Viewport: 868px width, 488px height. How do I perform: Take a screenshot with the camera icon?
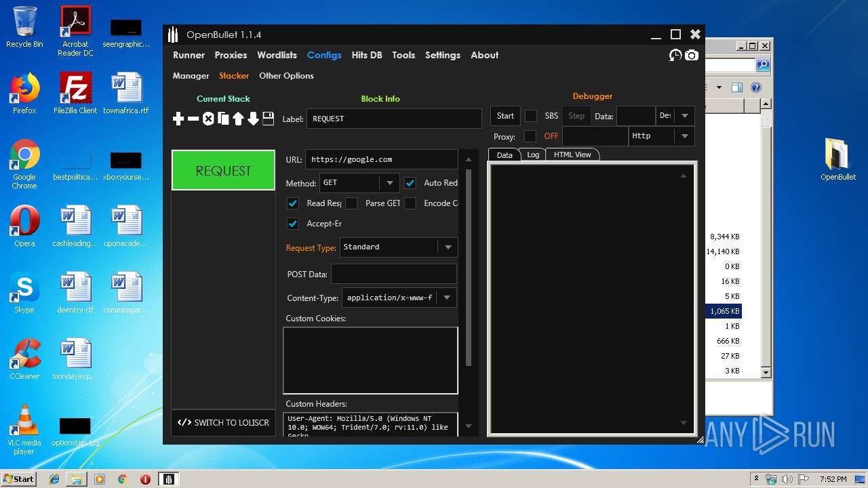692,55
